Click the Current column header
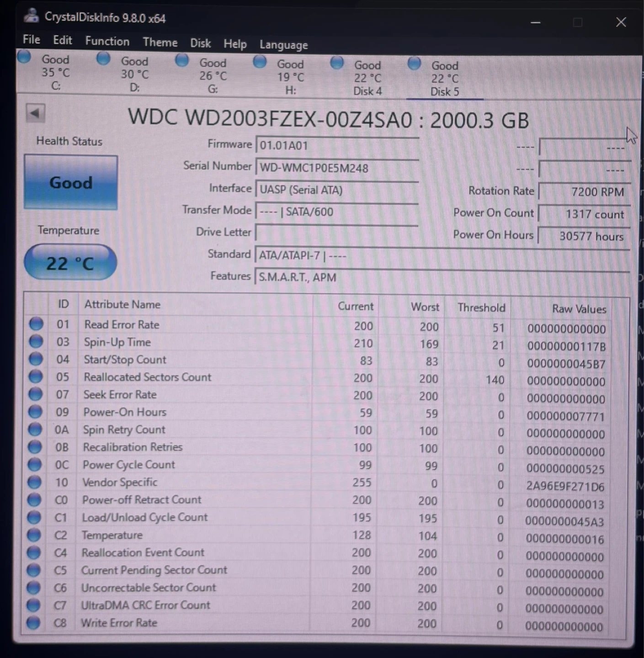644x658 pixels. [x=356, y=306]
